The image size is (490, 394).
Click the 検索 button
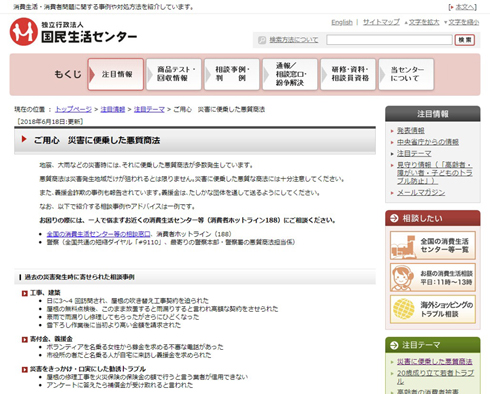pos(465,40)
